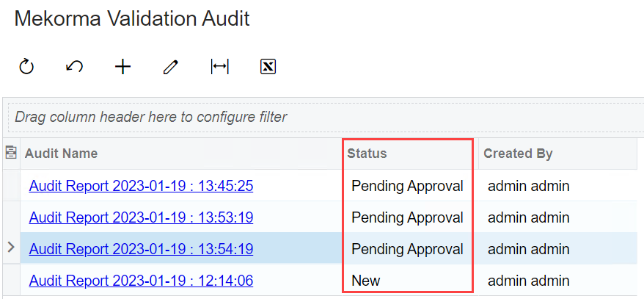Screen dimensions: 644x299
Task: Open Audit Report 2023-01-19 : 13:54:19
Action: point(141,249)
